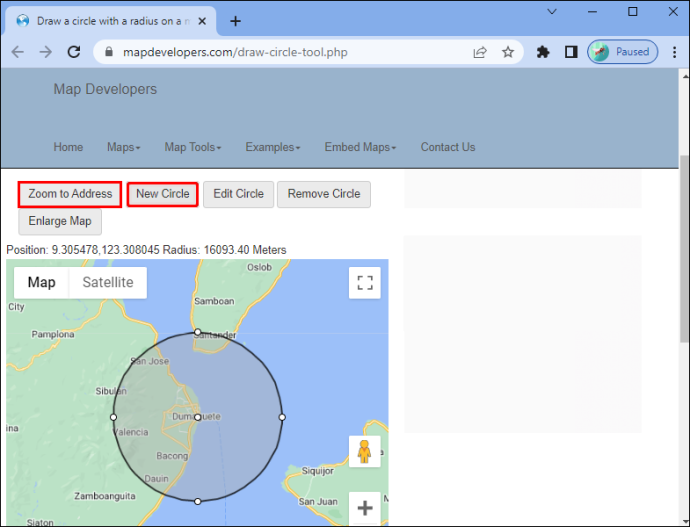Open the Contact Us link
Image resolution: width=690 pixels, height=527 pixels.
[x=448, y=147]
